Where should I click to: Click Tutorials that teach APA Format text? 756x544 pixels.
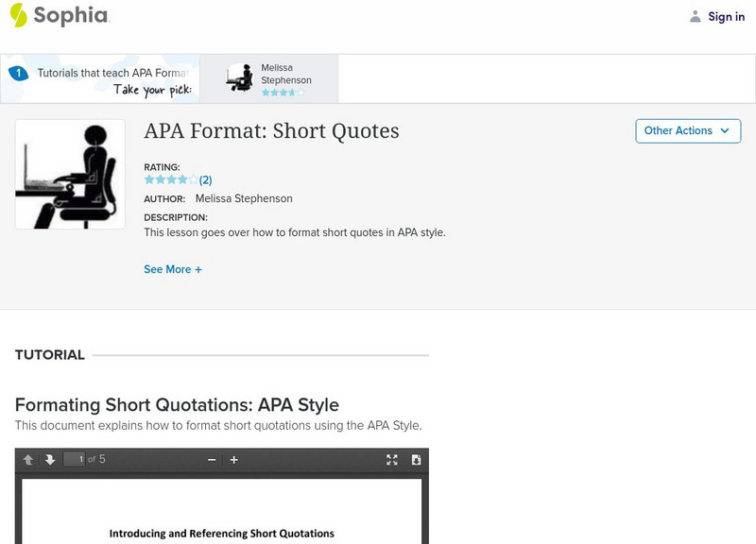tap(112, 73)
